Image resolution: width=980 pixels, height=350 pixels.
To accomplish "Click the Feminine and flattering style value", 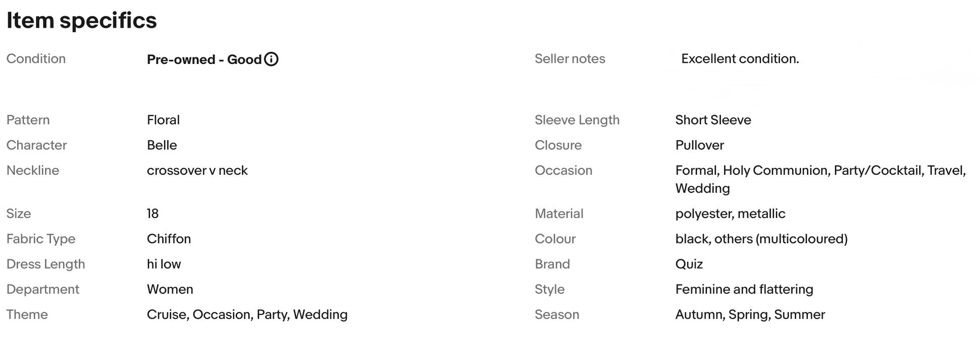I will (x=744, y=289).
